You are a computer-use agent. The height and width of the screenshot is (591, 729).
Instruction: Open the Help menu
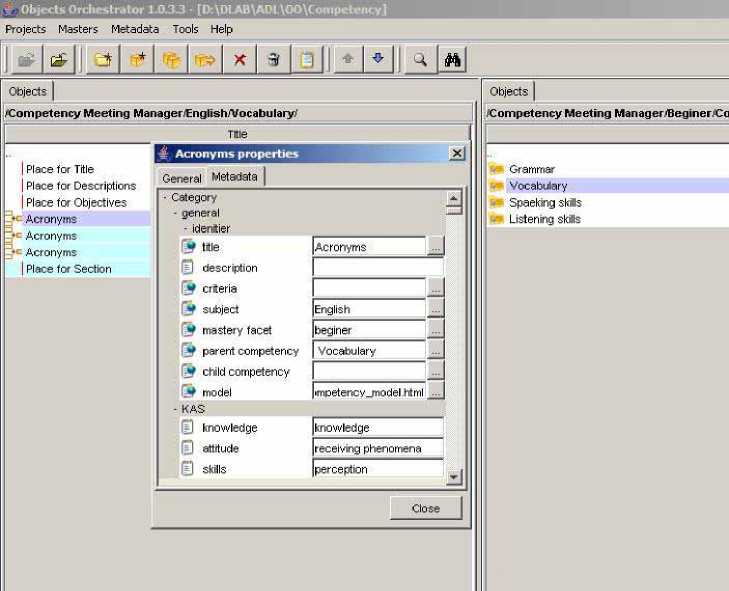[x=221, y=29]
